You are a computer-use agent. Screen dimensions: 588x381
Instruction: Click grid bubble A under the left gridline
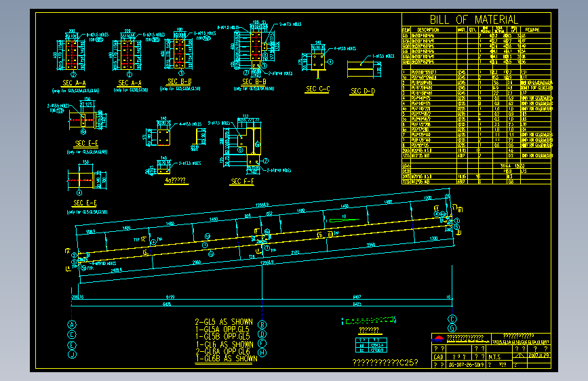pos(72,324)
